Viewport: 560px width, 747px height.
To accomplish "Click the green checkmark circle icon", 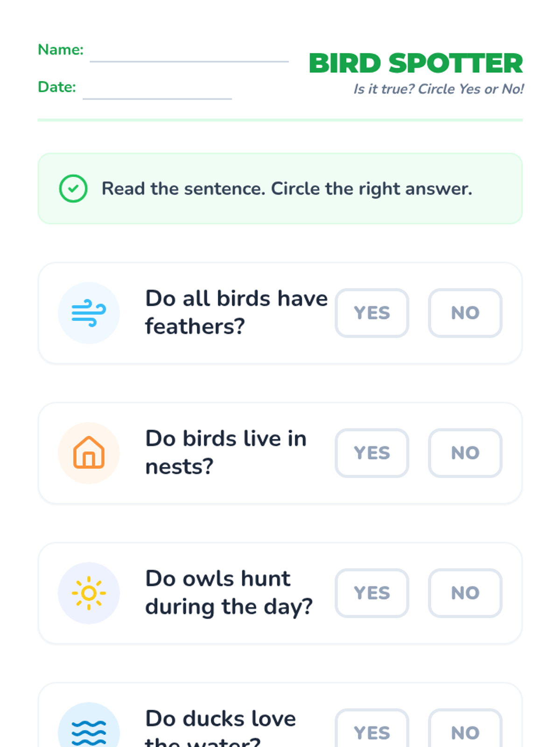I will coord(73,189).
